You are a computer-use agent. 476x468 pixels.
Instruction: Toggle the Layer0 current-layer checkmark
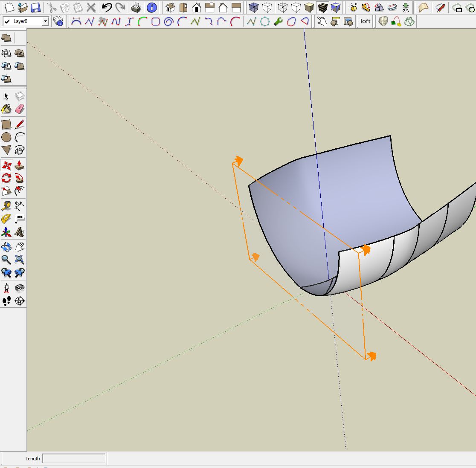7,21
